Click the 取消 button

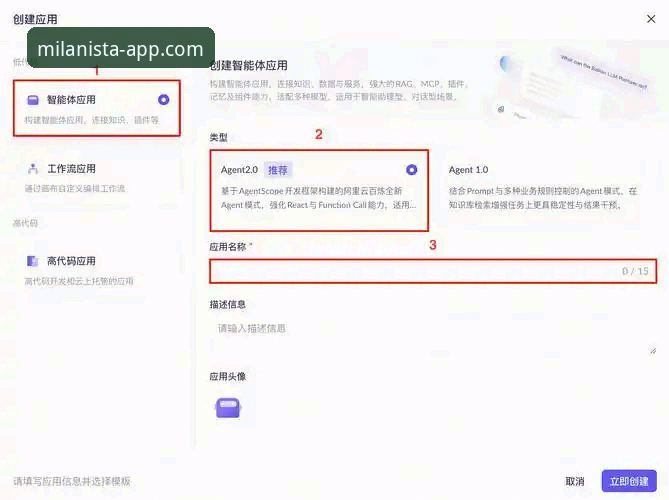[575, 481]
